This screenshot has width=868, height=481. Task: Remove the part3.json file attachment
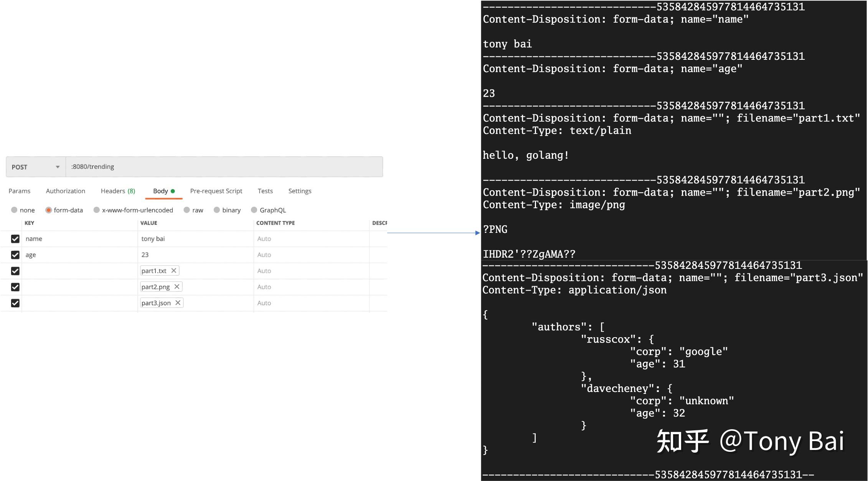[178, 303]
